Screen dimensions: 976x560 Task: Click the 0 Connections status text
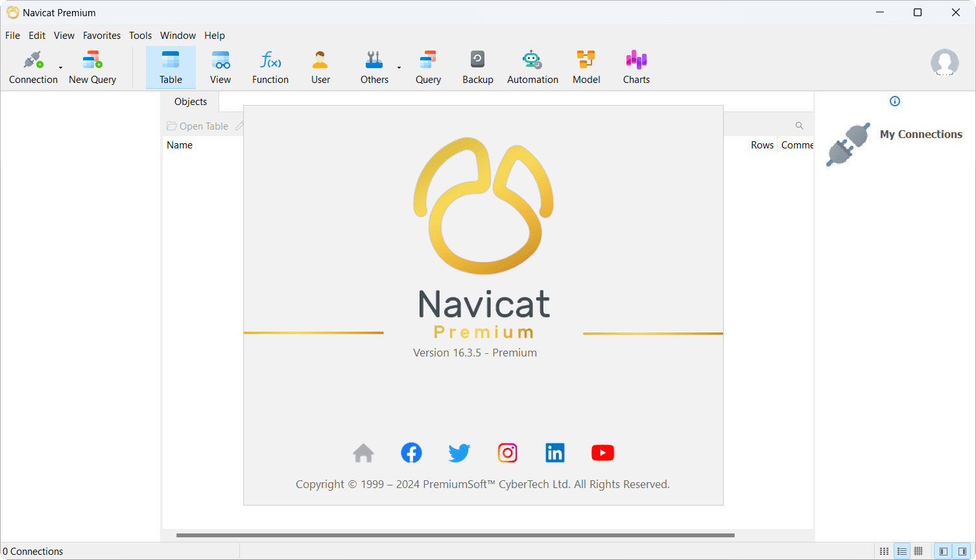pyautogui.click(x=33, y=552)
